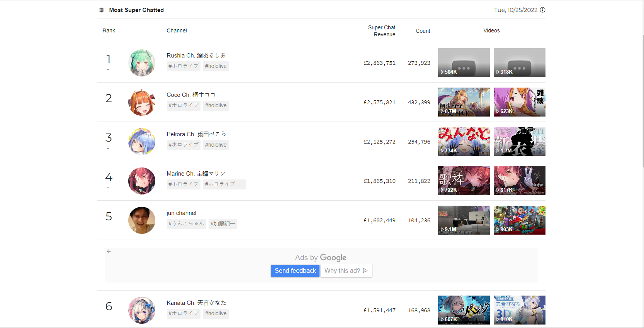Open Marine Ch. 宝鐘マリン channel link
This screenshot has width=644, height=328.
196,174
